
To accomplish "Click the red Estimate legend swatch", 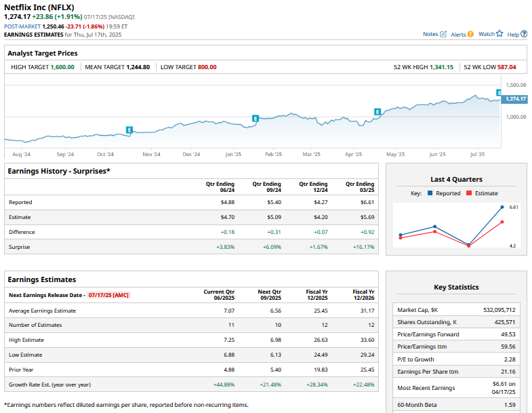I will pos(469,193).
